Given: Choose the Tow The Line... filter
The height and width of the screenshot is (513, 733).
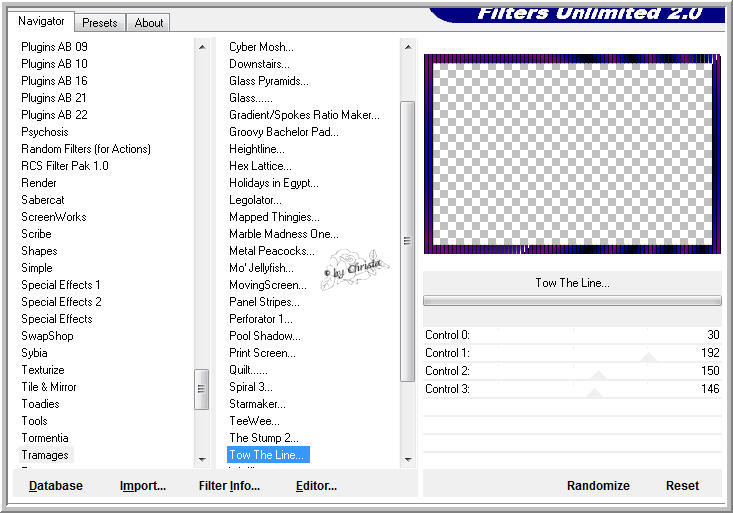Looking at the screenshot, I should coord(268,455).
